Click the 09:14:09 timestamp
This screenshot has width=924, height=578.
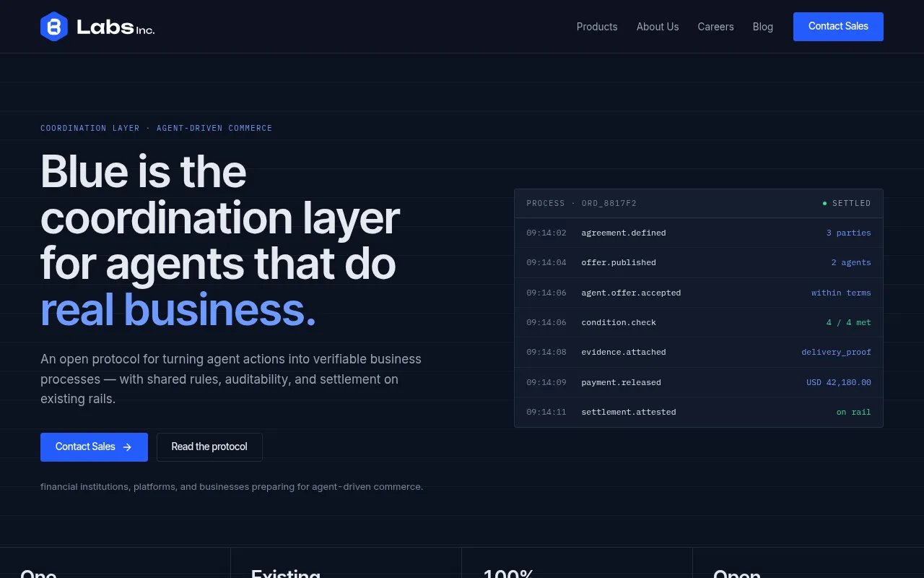pyautogui.click(x=546, y=382)
